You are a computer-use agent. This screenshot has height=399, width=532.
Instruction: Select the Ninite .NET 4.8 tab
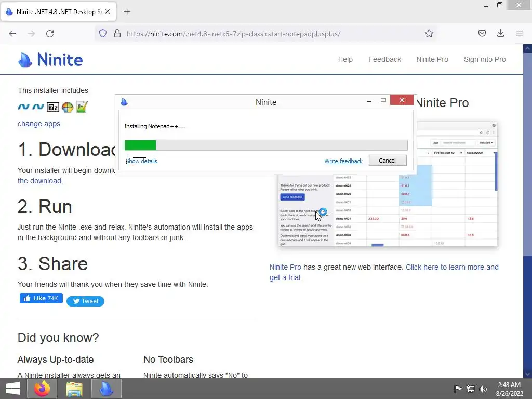click(x=58, y=11)
